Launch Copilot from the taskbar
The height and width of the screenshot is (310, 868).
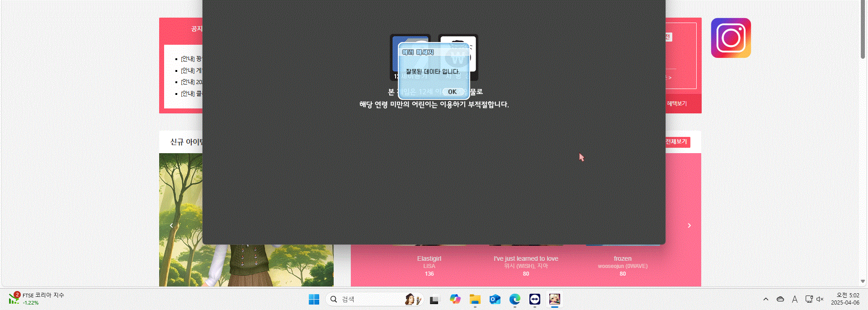455,299
